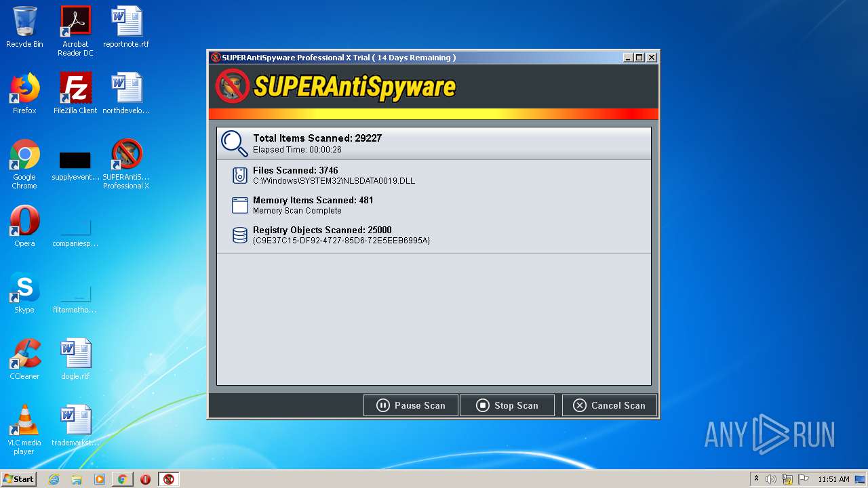Open the SUPERAntiSpyware Professional X desktop shortcut

[x=126, y=164]
